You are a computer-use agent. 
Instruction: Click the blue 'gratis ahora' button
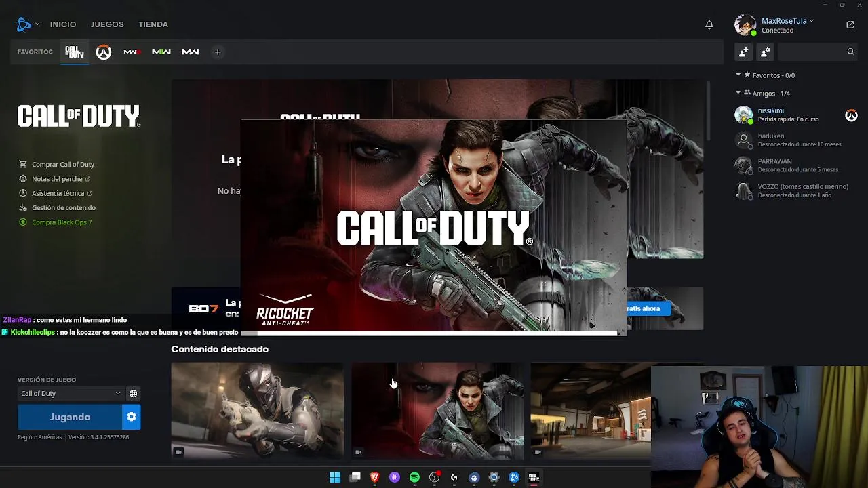[x=648, y=308]
